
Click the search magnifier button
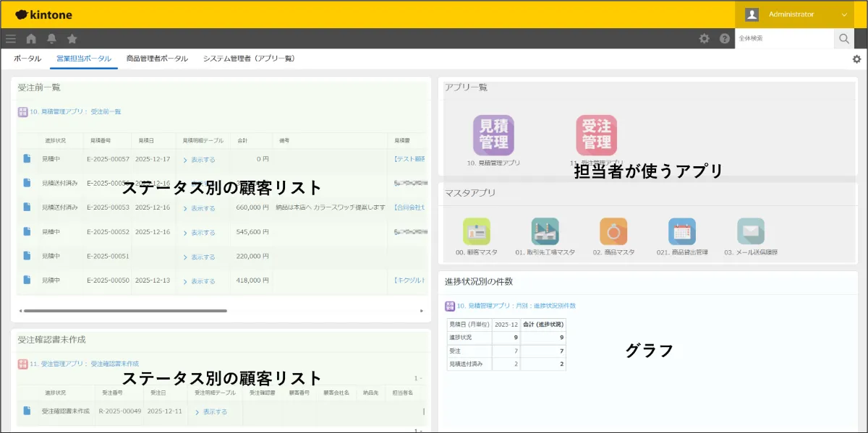(x=843, y=38)
